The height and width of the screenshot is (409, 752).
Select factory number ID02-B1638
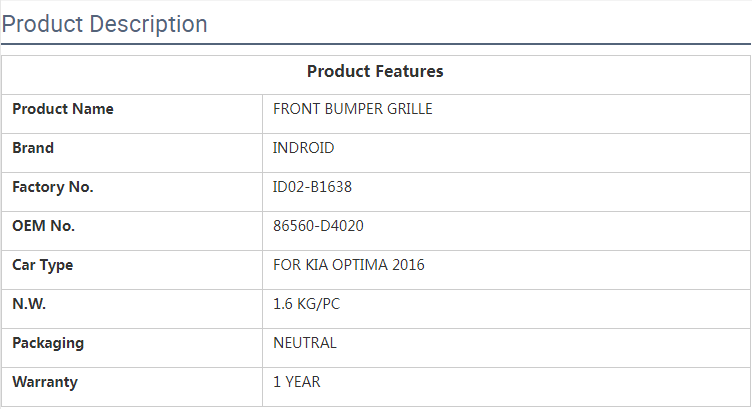313,187
